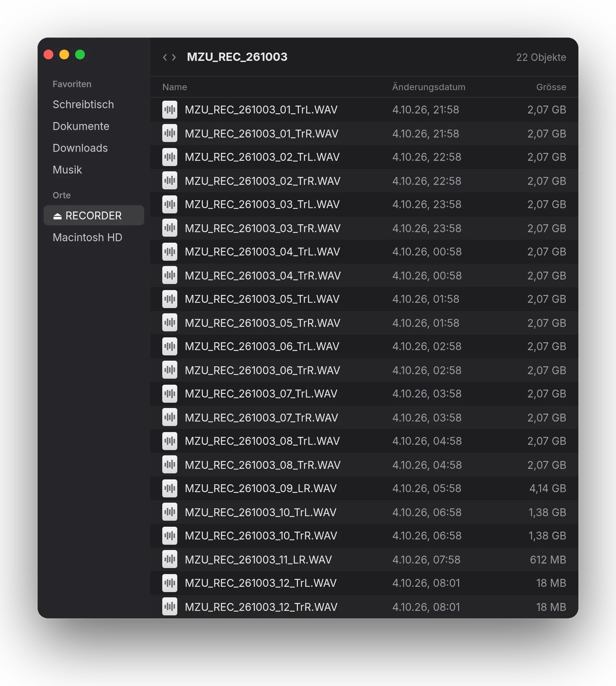Click the folder title MZU_REC_261003
Viewport: 616px width, 686px height.
237,57
